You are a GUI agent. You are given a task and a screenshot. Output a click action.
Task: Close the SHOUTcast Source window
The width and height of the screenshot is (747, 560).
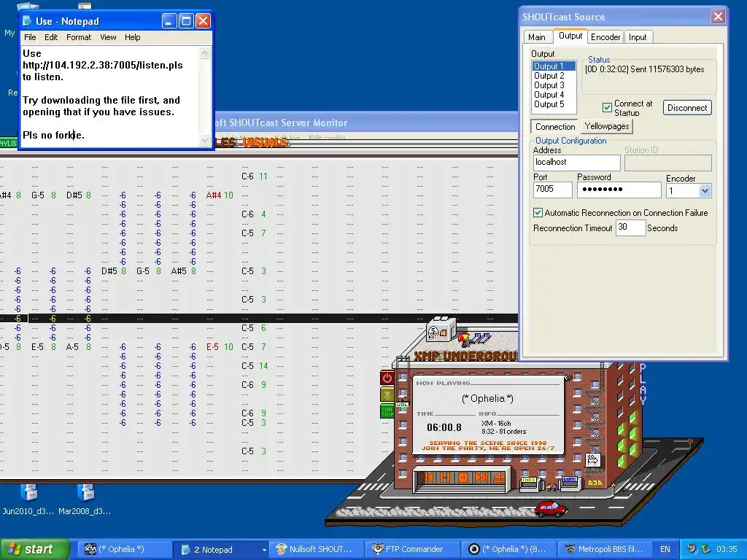tap(718, 17)
